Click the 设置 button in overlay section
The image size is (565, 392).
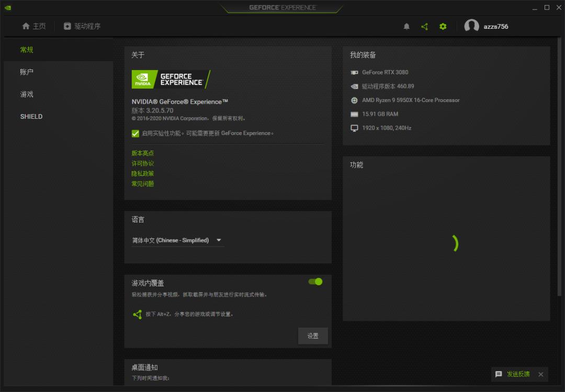[313, 335]
